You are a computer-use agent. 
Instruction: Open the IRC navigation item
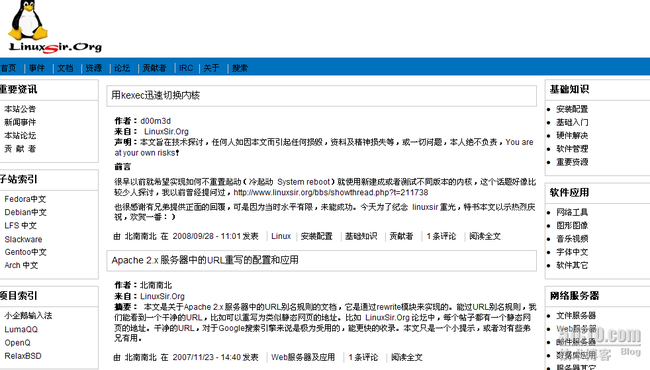[x=186, y=68]
